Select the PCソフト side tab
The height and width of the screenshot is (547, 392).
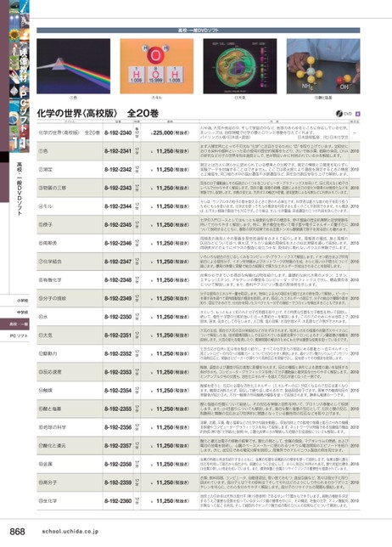tap(20, 336)
